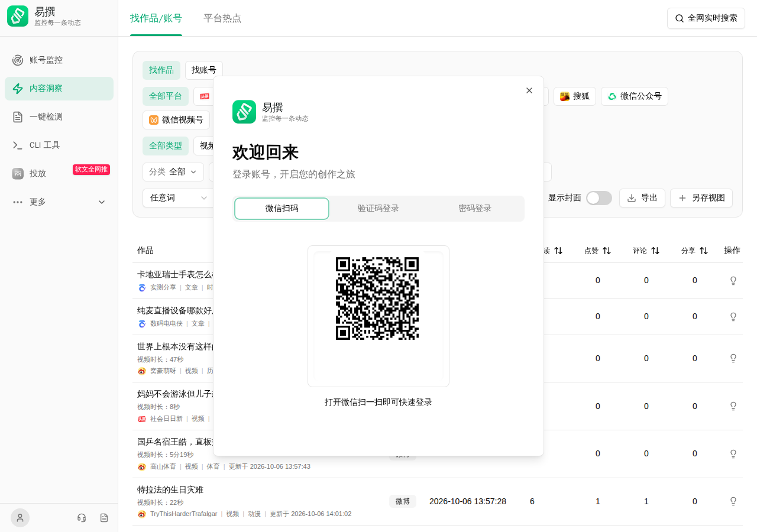
Task: Select the 找账号 filter tab
Action: (x=204, y=70)
